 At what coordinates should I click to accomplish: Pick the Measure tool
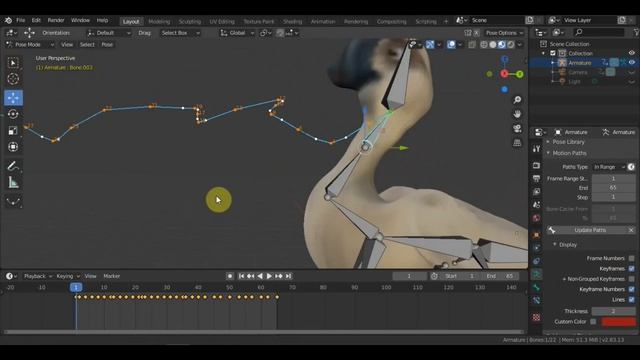pos(13,182)
